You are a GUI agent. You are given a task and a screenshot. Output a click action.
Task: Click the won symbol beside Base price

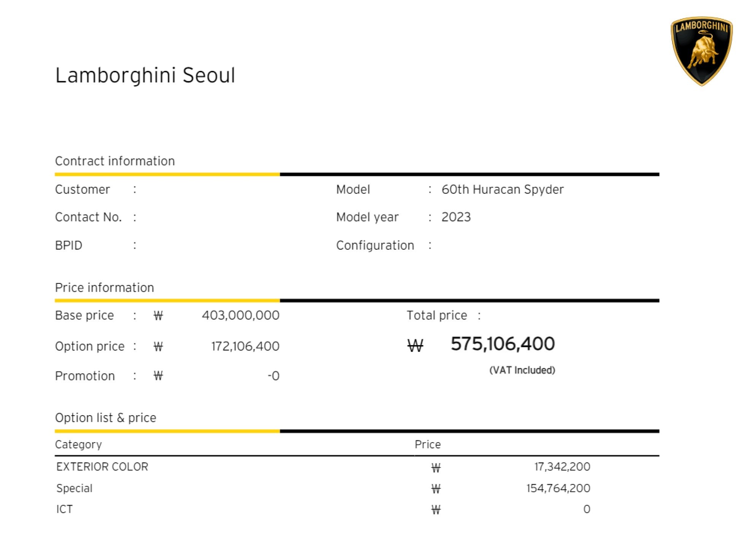click(158, 316)
